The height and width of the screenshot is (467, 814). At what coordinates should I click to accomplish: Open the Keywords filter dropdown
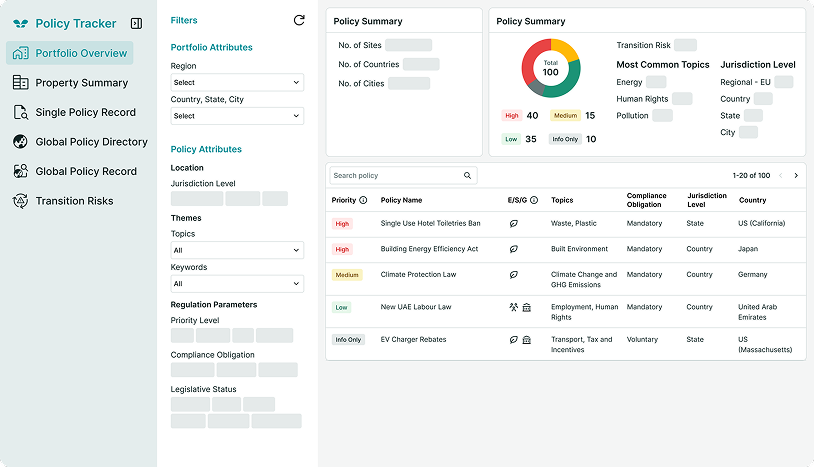(236, 284)
